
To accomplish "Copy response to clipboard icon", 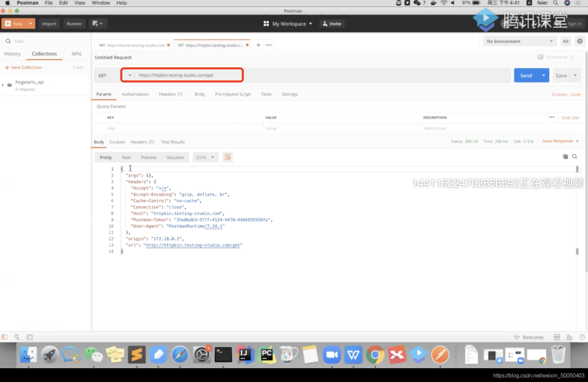I will pos(565,157).
